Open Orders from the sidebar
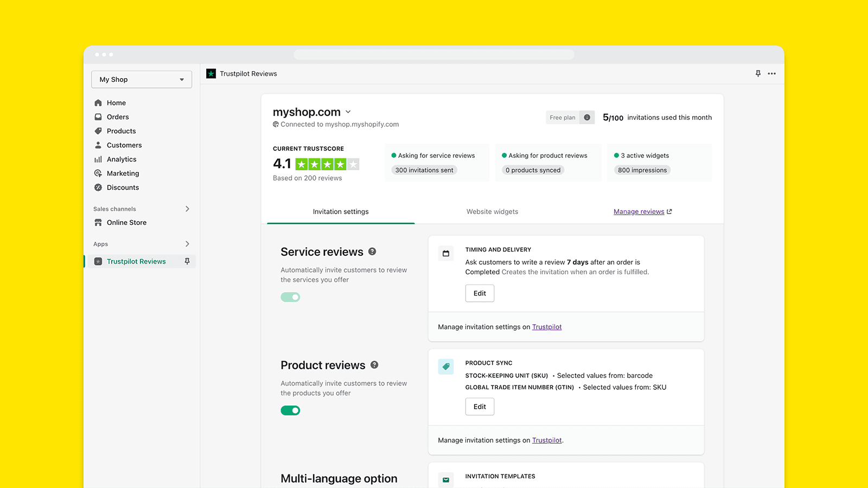Viewport: 868px width, 488px height. pos(118,117)
